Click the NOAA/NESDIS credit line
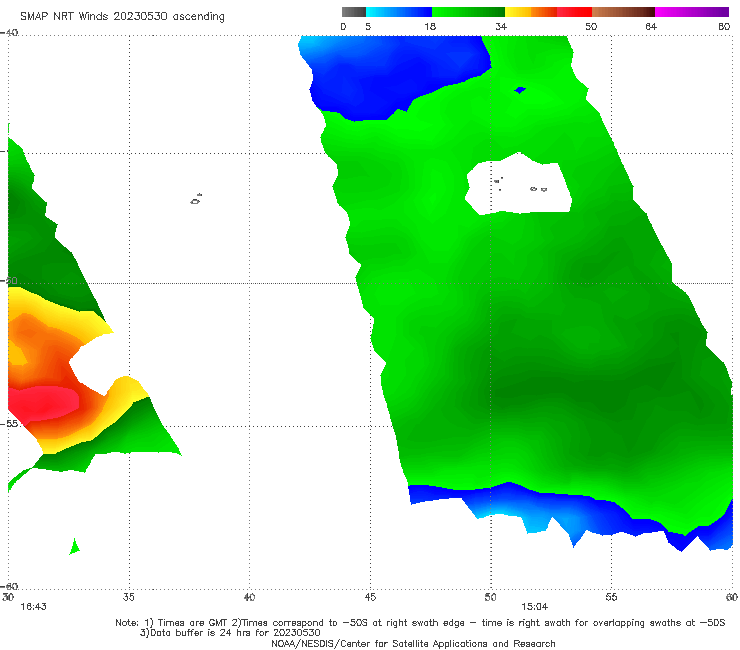 413,643
